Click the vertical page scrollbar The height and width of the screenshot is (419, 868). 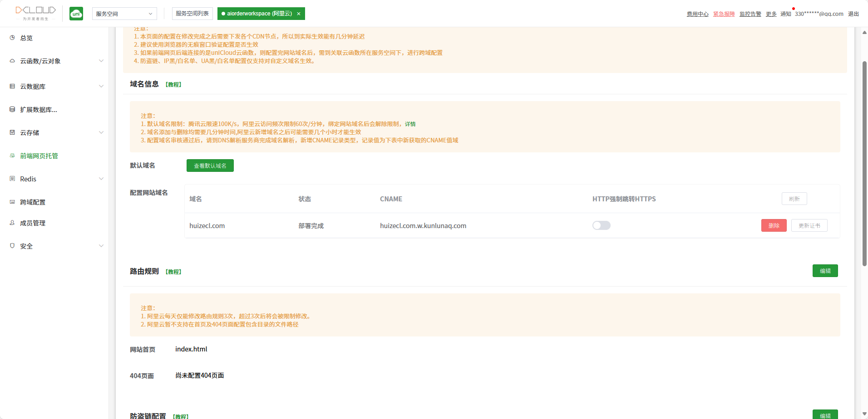point(864,163)
